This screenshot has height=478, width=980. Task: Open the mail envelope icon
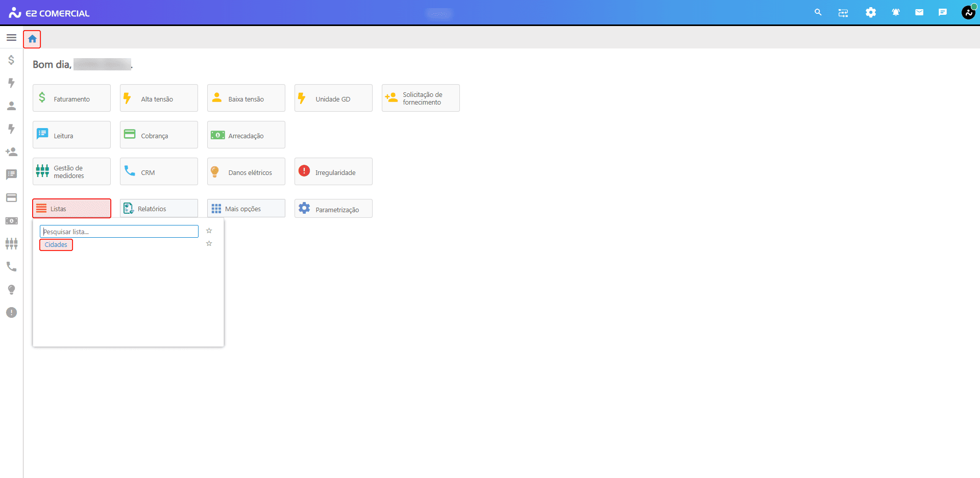[919, 12]
